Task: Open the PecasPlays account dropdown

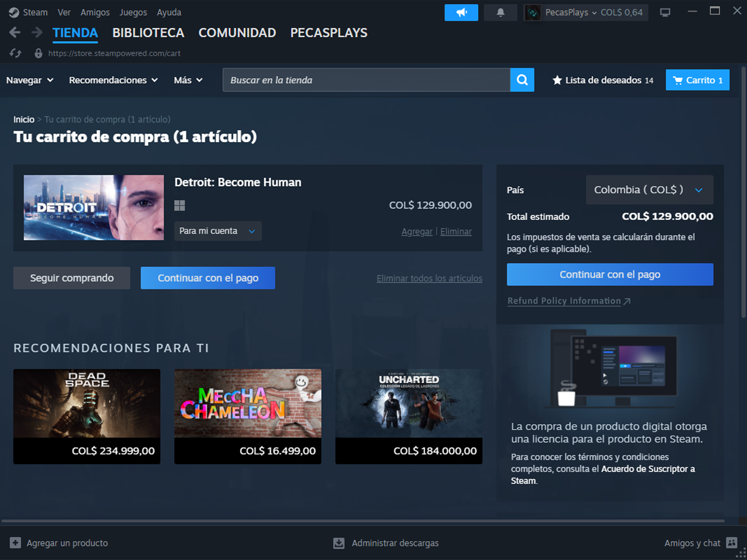Action: (x=571, y=13)
